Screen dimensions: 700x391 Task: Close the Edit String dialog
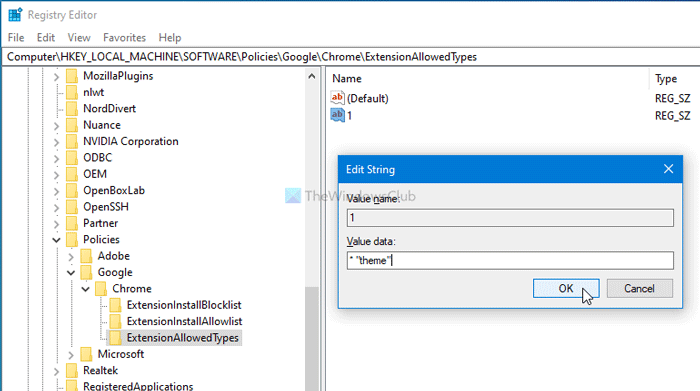point(668,169)
